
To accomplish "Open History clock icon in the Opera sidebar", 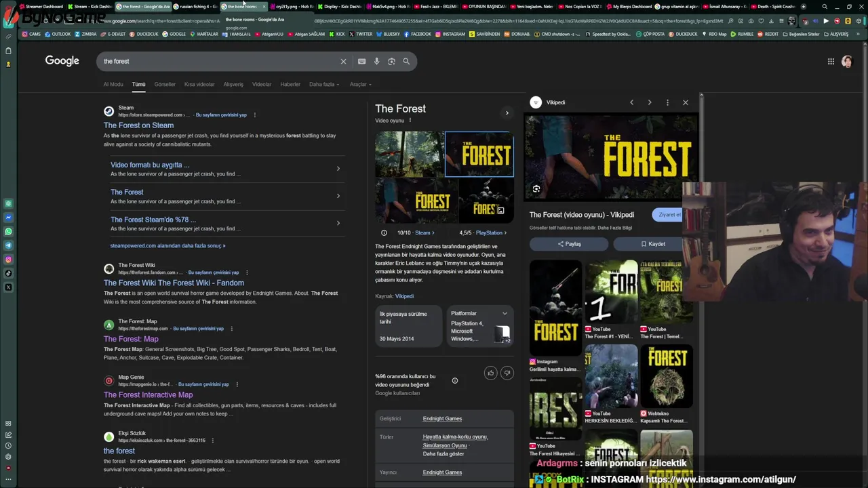I will 8,446.
